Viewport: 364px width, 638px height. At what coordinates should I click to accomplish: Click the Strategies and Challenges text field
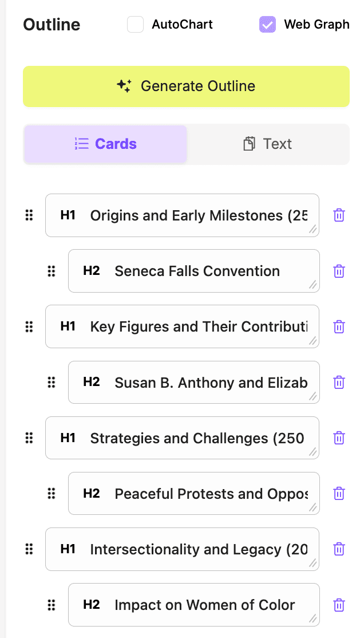197,438
